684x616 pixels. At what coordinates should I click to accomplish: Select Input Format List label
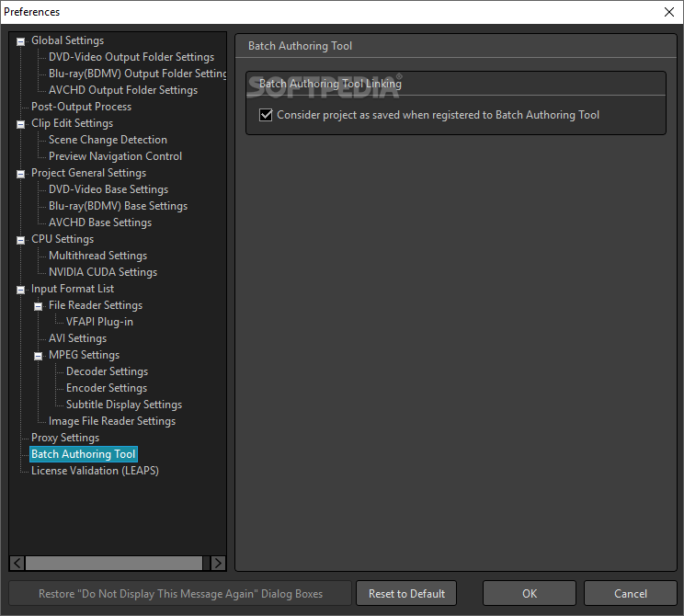pyautogui.click(x=73, y=290)
